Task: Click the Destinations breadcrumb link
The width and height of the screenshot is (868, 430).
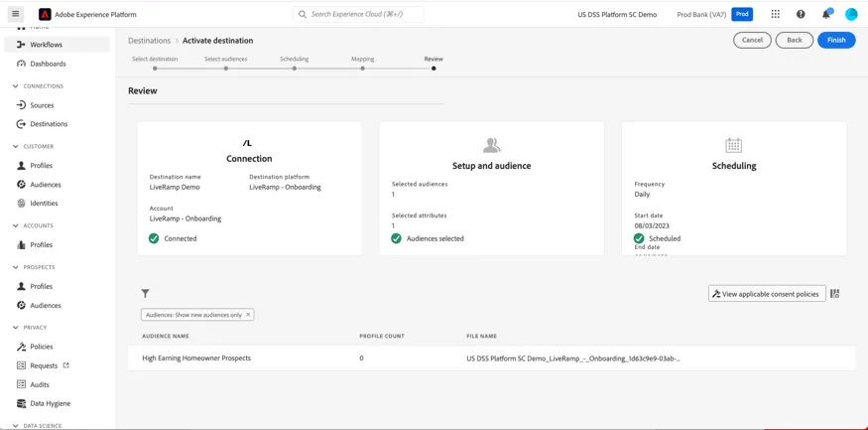Action: 150,41
